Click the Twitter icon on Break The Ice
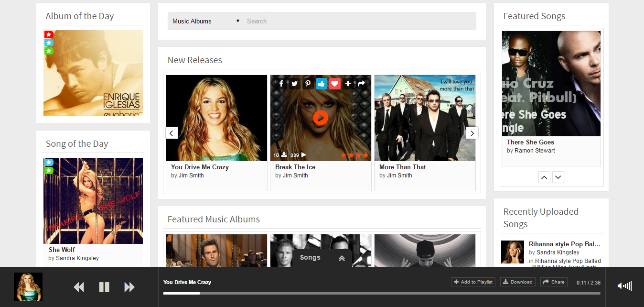Screen dimensions: 644x307 [x=295, y=84]
